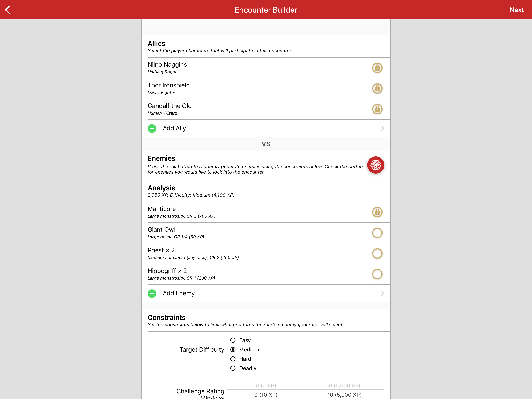Toggle lock icon for Thor Ironshield
The image size is (532, 399).
click(377, 89)
